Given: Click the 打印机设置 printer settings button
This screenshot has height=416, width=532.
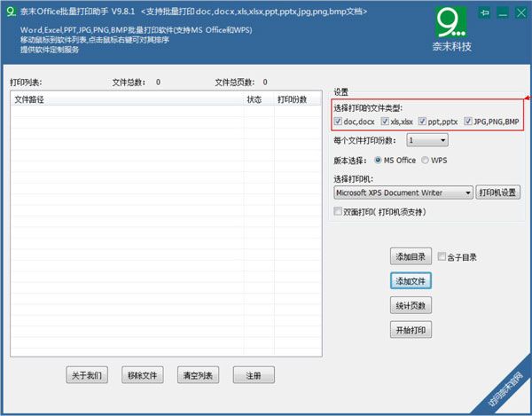Looking at the screenshot, I should [497, 192].
